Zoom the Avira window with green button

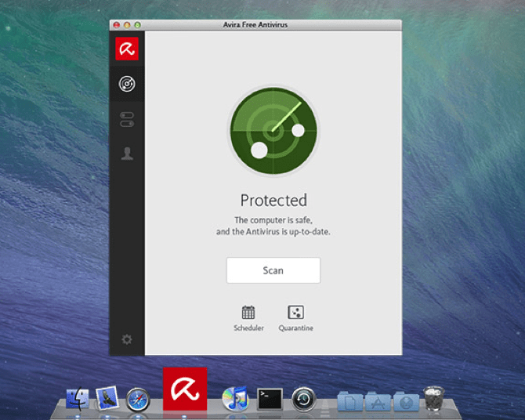[x=137, y=25]
